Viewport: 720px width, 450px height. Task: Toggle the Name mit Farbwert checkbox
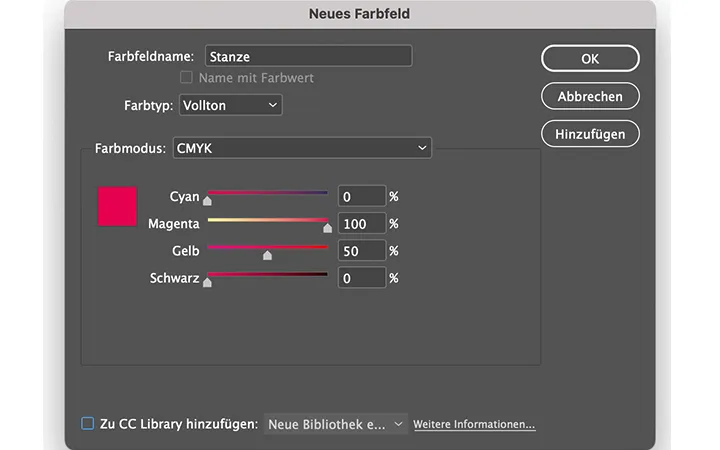coord(186,78)
